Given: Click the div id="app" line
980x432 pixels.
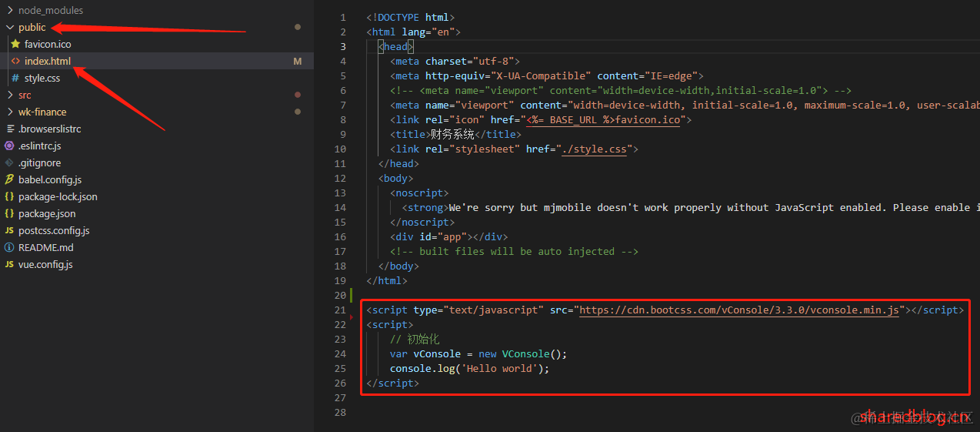Looking at the screenshot, I should [x=448, y=237].
